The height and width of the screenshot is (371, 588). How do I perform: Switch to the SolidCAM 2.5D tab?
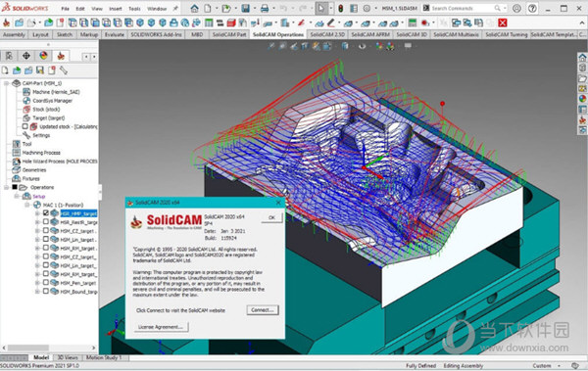tap(327, 34)
